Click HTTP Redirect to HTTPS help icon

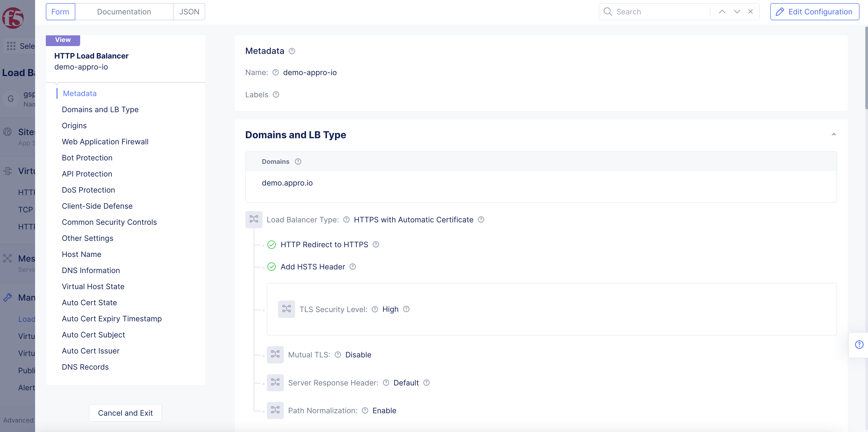coord(376,245)
